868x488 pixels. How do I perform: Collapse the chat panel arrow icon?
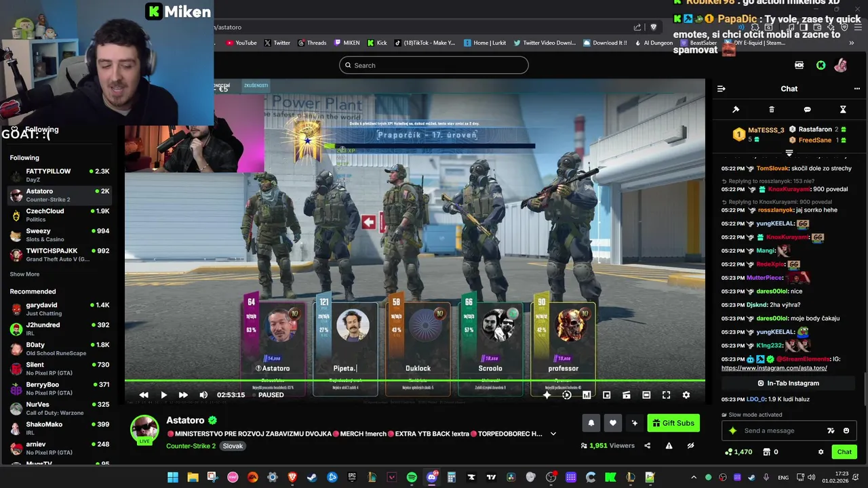tap(722, 89)
